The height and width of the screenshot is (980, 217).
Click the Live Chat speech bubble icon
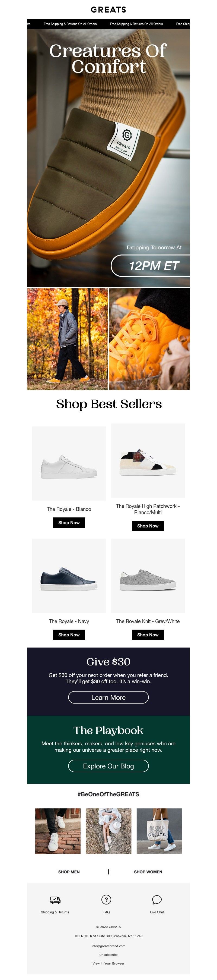click(x=157, y=900)
